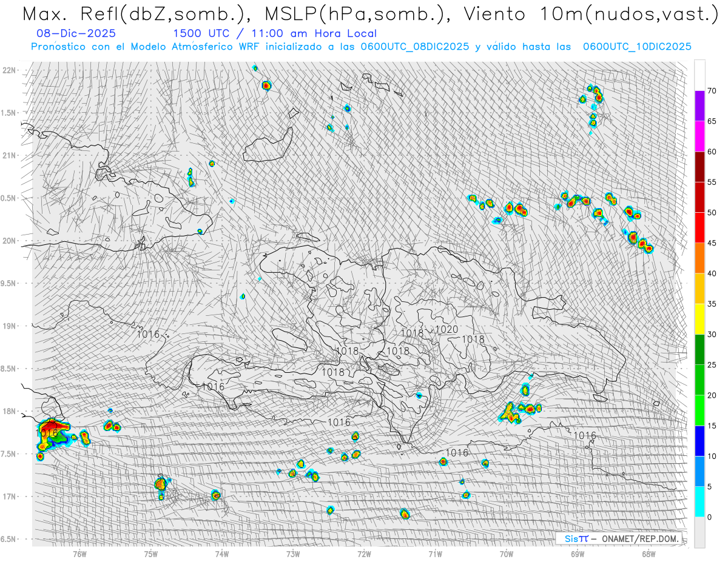This screenshot has height=562, width=728.
Task: Click the '71W' longitude axis label
Action: 435,553
